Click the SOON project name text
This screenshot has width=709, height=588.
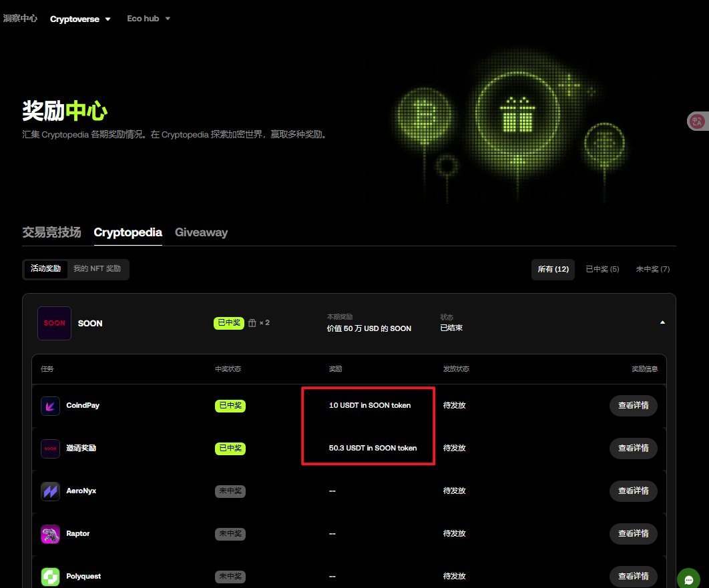(90, 323)
